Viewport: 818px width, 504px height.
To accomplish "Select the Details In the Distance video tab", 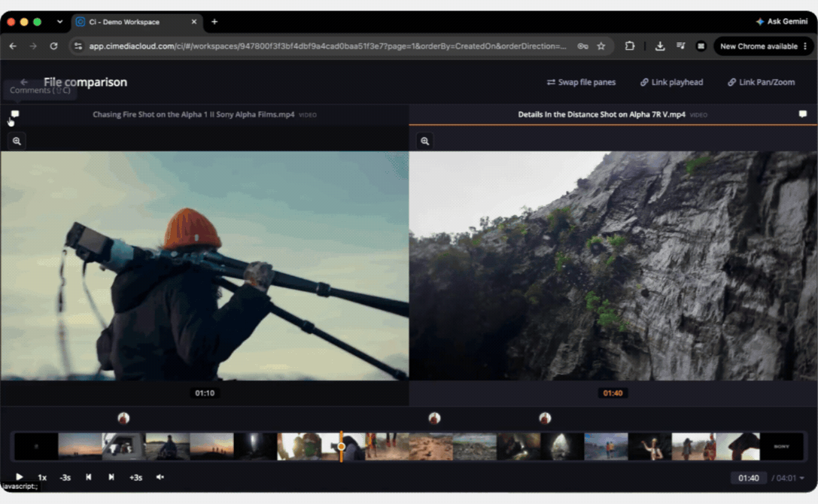I will [601, 114].
